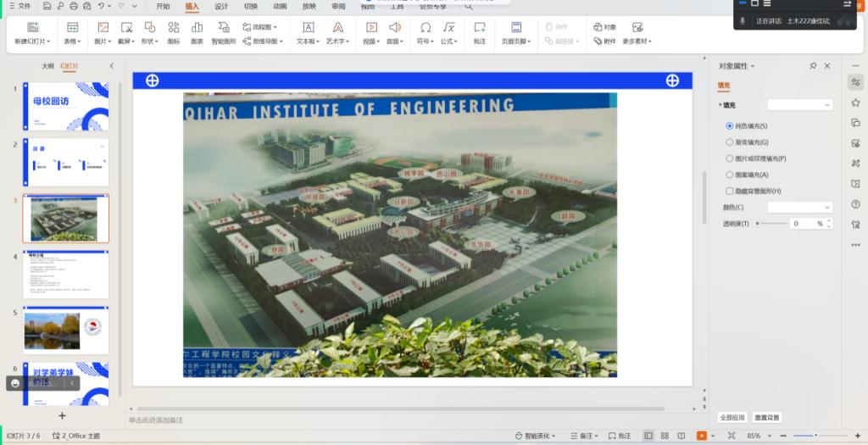Switch to the 设计 ribbon tab
The height and width of the screenshot is (445, 868).
point(221,6)
